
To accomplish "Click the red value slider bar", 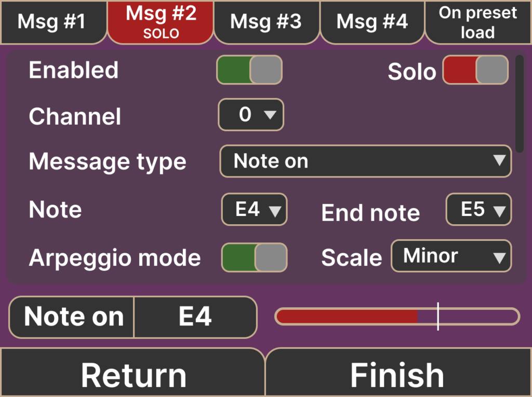I will click(x=347, y=317).
